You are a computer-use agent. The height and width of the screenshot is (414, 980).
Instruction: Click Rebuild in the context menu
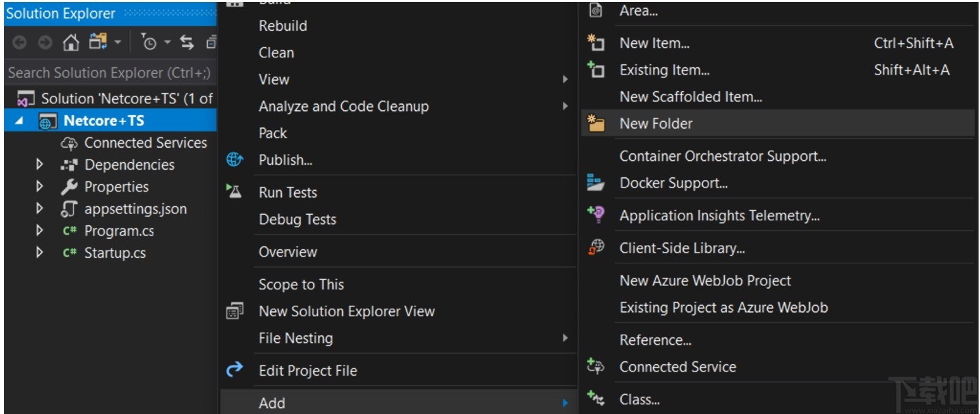click(x=282, y=25)
